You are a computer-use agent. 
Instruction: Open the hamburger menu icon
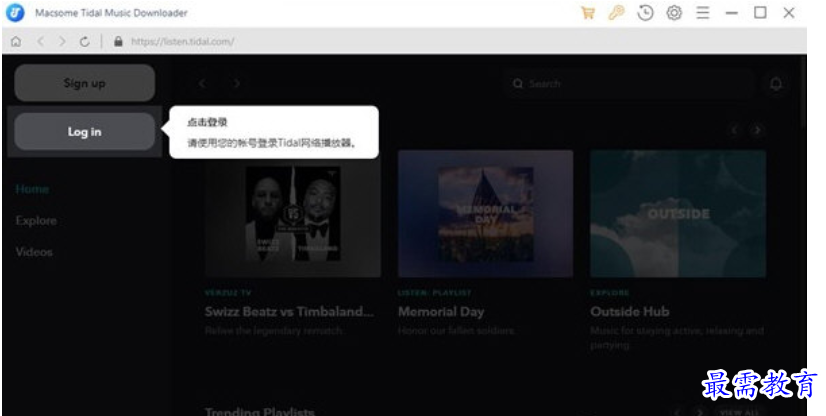703,13
